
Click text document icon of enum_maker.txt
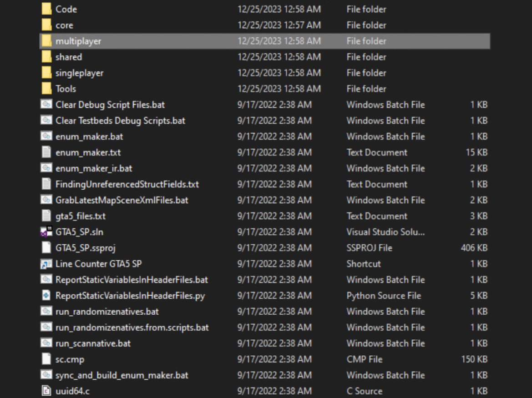[46, 152]
